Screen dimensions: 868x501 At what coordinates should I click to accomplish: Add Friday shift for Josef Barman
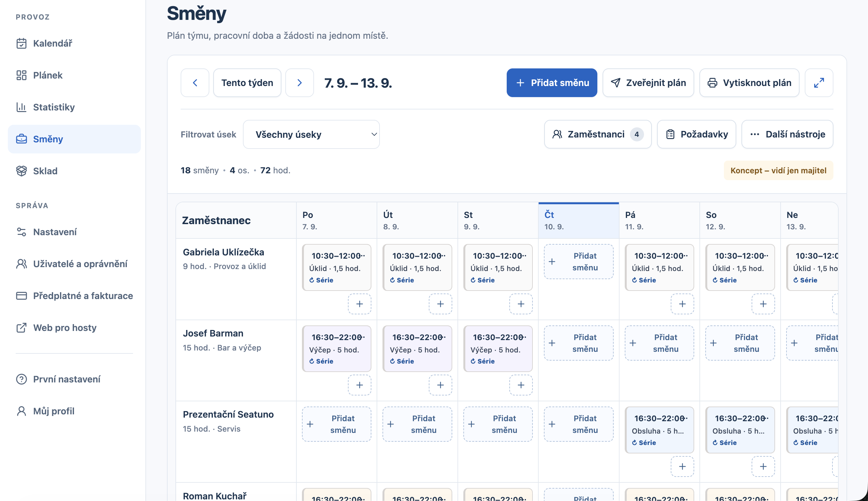point(659,343)
